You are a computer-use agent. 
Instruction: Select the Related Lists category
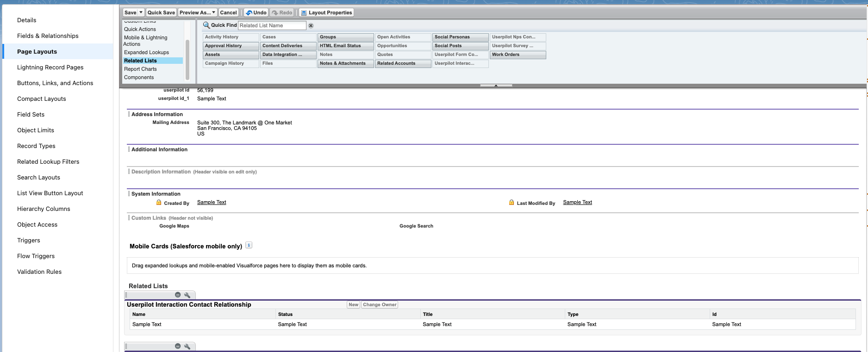pos(153,61)
